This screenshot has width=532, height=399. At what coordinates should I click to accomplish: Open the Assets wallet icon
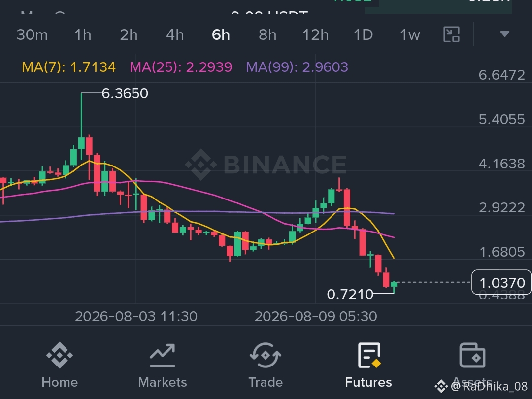[472, 355]
